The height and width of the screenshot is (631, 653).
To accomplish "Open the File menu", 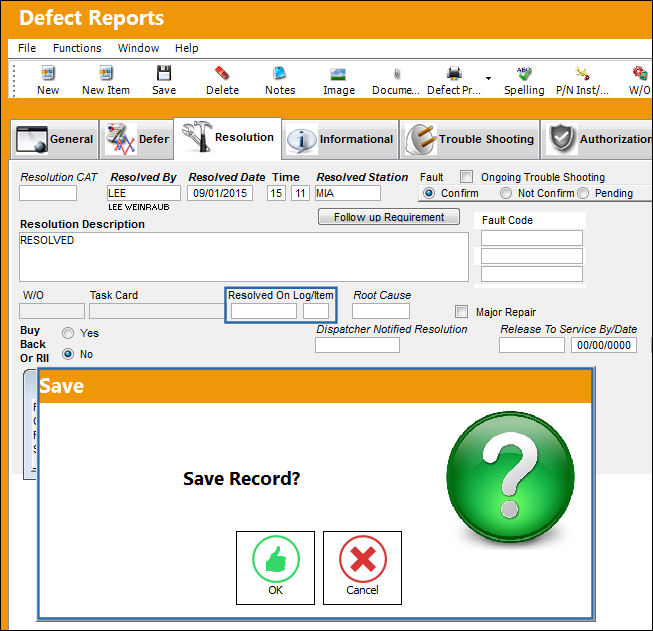I will (x=27, y=48).
